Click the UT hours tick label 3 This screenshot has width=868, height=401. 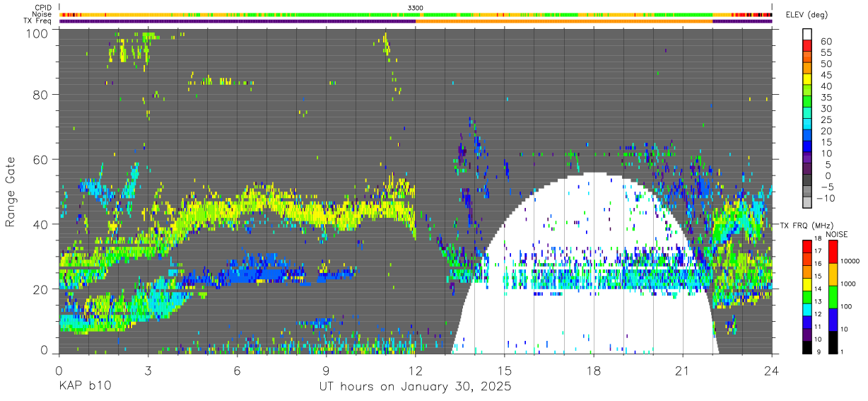(x=148, y=371)
